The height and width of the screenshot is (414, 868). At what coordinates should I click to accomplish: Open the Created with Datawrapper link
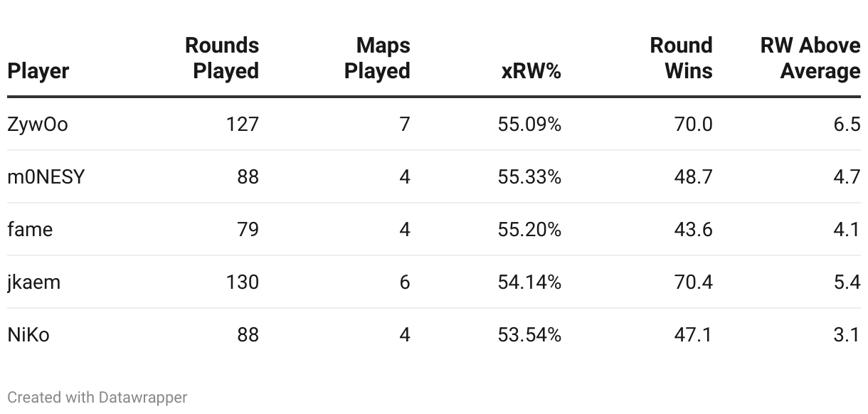[x=97, y=397]
